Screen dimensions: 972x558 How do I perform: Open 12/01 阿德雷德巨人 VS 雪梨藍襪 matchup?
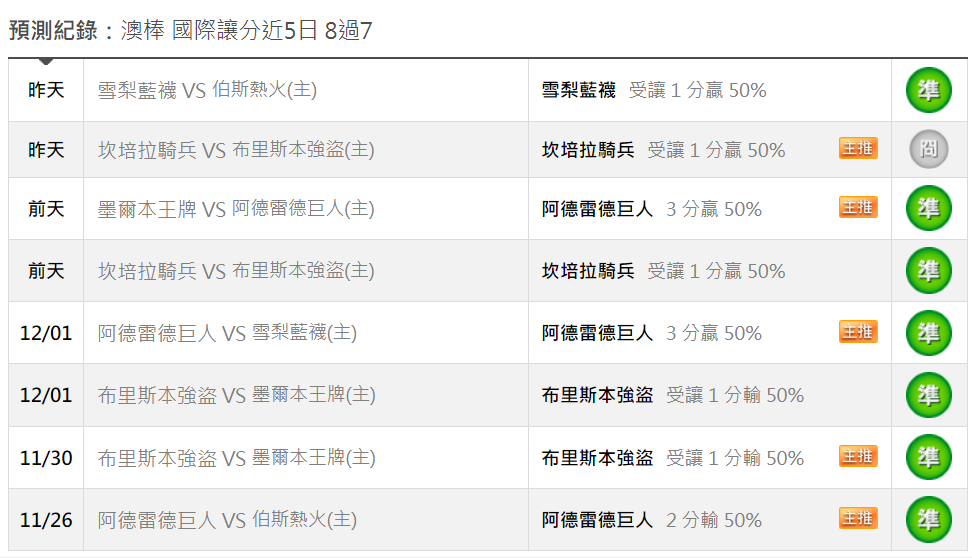pyautogui.click(x=227, y=334)
